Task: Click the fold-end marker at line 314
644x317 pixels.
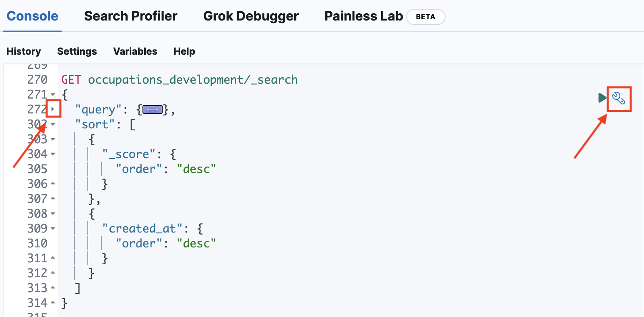Action: pyautogui.click(x=53, y=303)
